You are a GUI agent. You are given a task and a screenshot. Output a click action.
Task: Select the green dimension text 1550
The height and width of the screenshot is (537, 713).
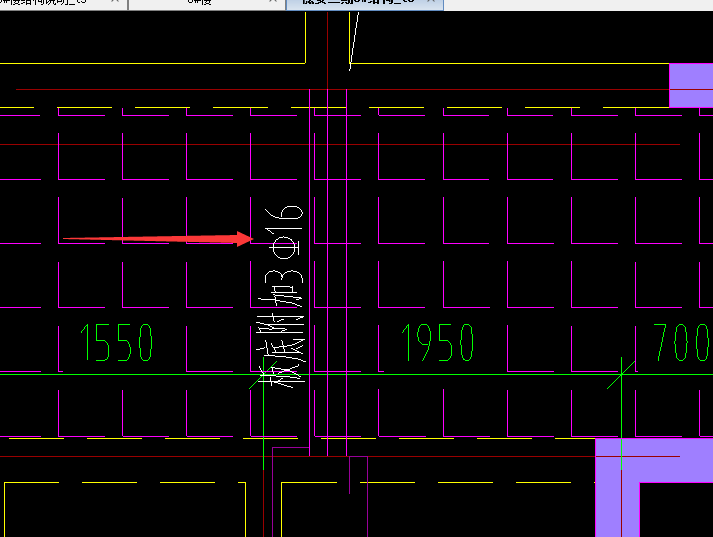point(116,342)
